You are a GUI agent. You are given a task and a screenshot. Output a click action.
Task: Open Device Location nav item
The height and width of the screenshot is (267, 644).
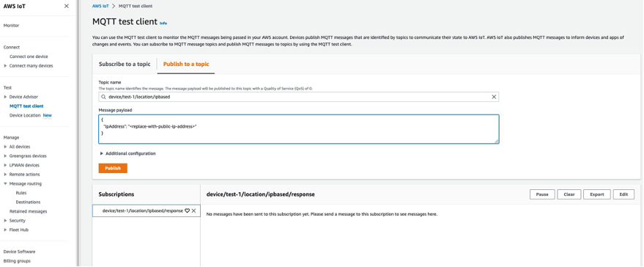(x=25, y=116)
